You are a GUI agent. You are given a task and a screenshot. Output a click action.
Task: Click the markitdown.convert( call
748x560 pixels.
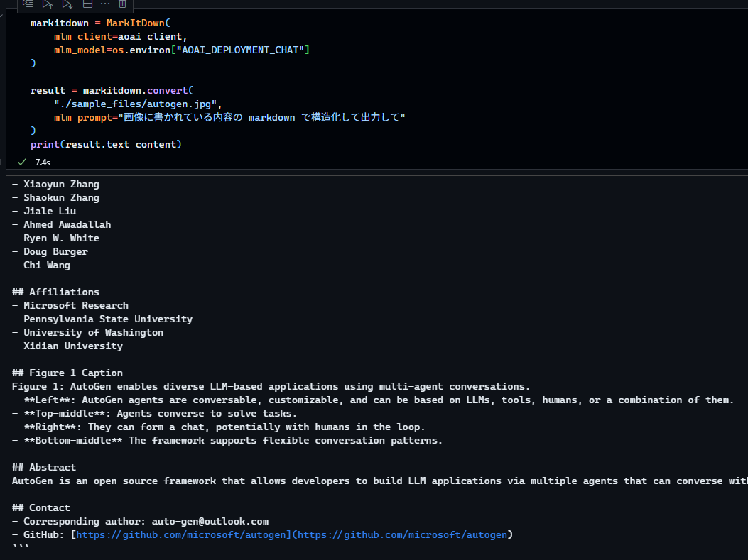point(138,90)
